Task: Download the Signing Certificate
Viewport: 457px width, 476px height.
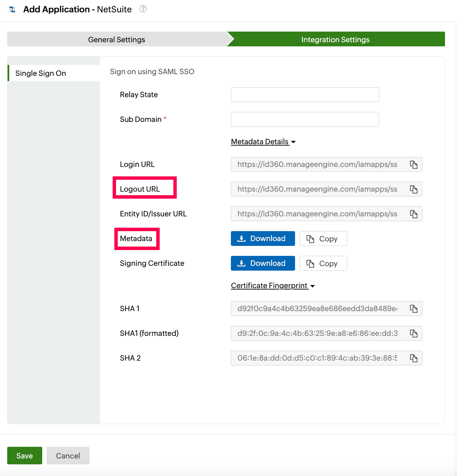Action: coord(262,263)
